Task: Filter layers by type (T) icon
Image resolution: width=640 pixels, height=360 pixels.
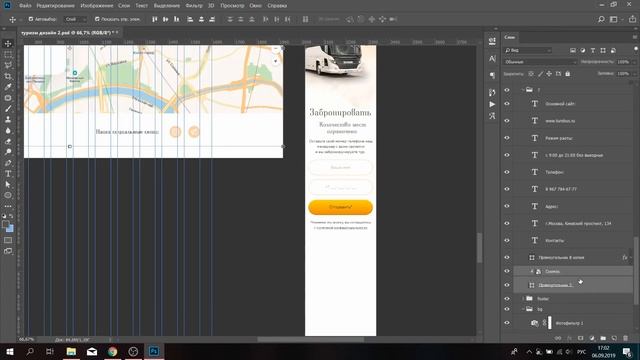Action: coord(593,50)
